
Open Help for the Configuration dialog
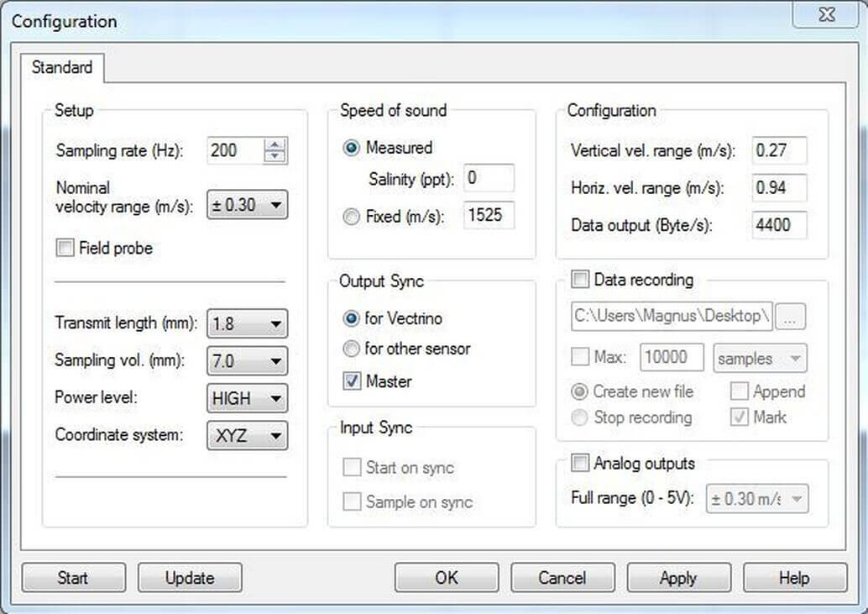tap(795, 577)
